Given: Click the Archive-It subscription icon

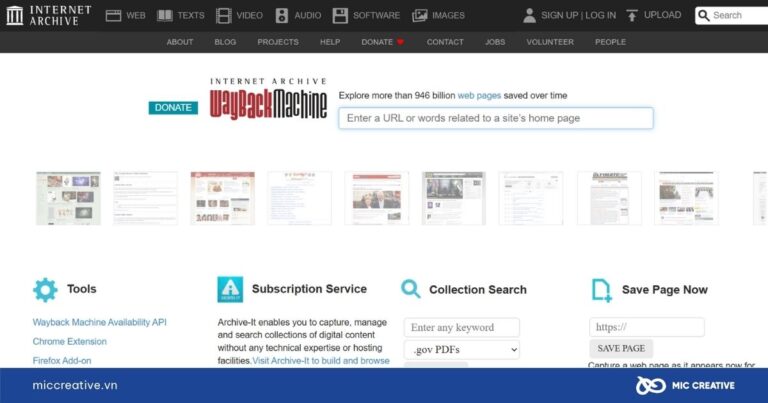Looking at the screenshot, I should [x=230, y=289].
